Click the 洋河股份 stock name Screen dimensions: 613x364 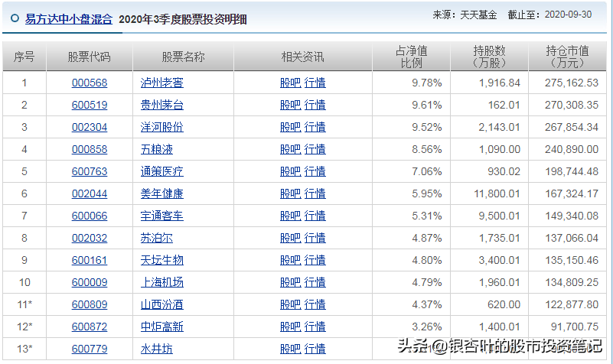coord(161,127)
